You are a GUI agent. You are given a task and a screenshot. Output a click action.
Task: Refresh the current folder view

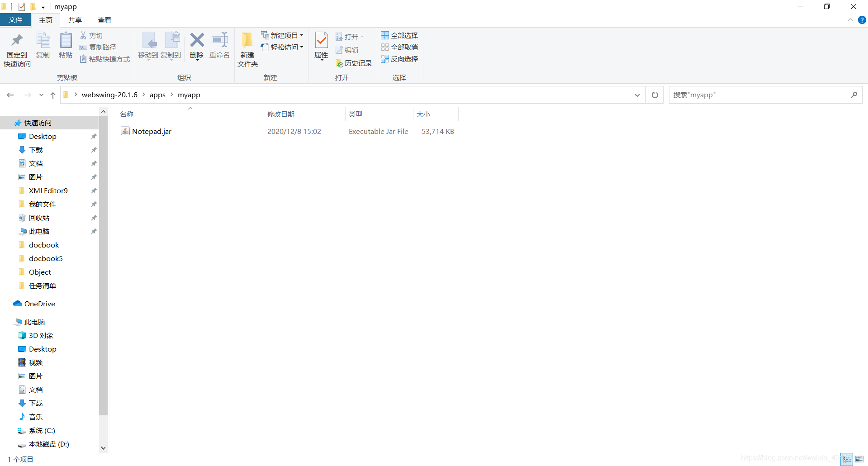[x=655, y=95]
